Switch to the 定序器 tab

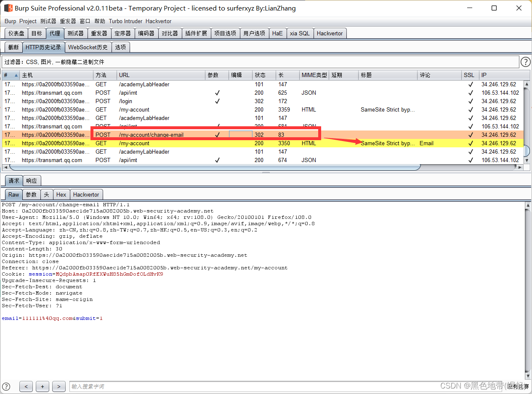tap(122, 33)
